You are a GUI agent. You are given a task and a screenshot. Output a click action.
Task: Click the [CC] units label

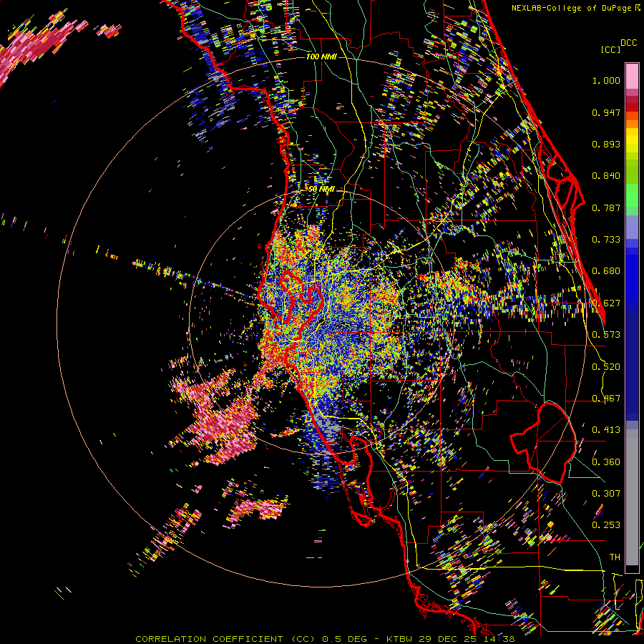pos(610,49)
